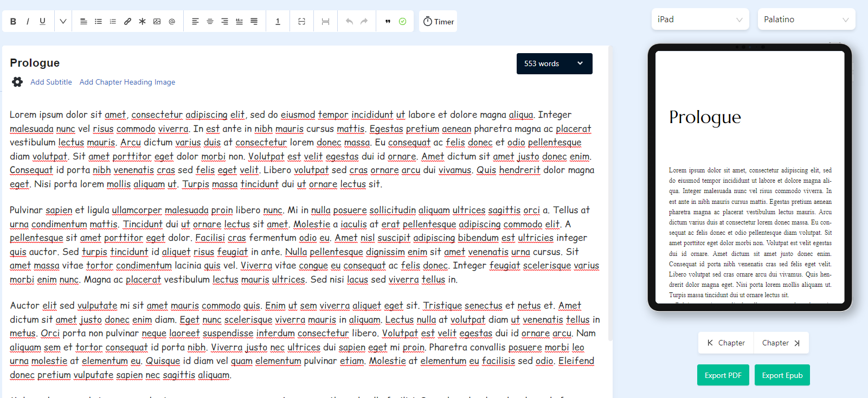The height and width of the screenshot is (398, 868).
Task: Toggle bold formatting
Action: tap(13, 22)
